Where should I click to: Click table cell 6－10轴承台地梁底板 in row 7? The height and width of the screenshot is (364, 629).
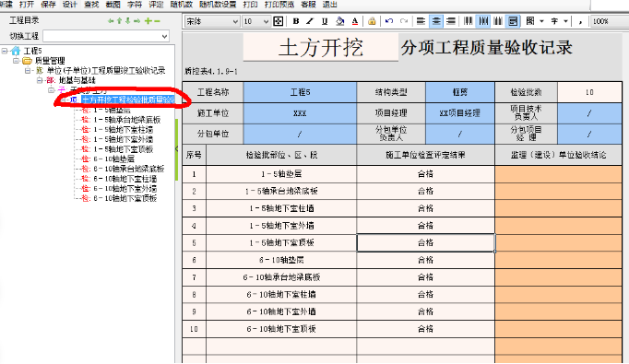click(x=281, y=277)
